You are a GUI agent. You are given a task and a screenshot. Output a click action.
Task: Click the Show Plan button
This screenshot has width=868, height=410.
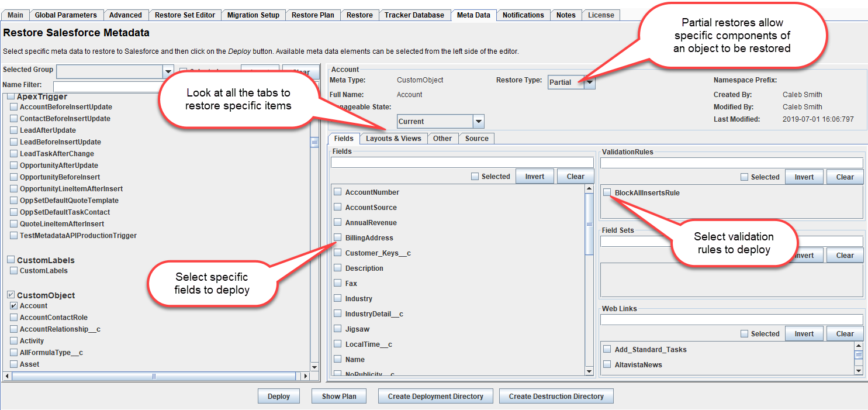pyautogui.click(x=339, y=397)
